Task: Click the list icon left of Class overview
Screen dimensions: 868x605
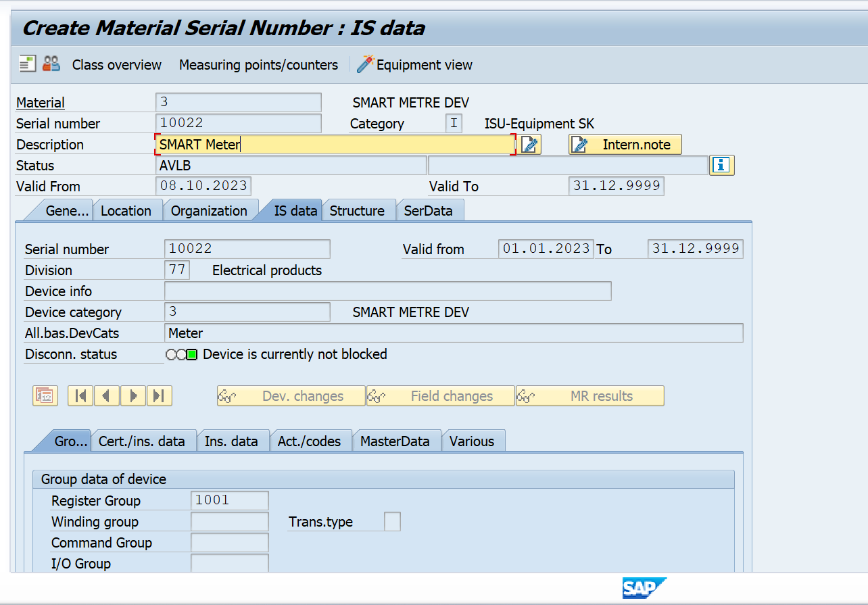Action: [x=27, y=64]
